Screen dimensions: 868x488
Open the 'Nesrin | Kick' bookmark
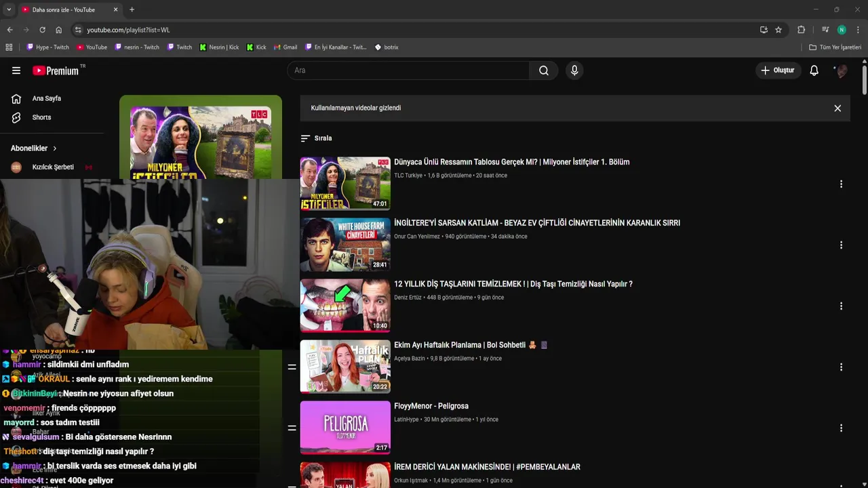(x=219, y=47)
